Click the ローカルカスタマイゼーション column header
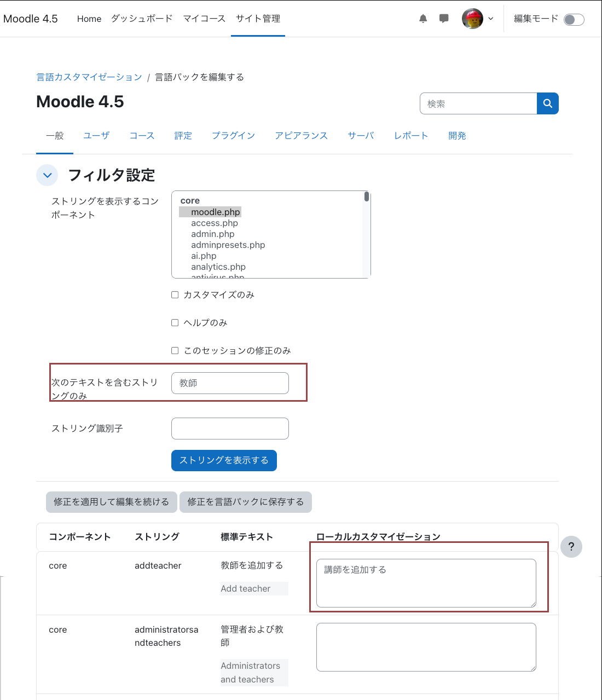This screenshot has width=602, height=700. [x=378, y=537]
